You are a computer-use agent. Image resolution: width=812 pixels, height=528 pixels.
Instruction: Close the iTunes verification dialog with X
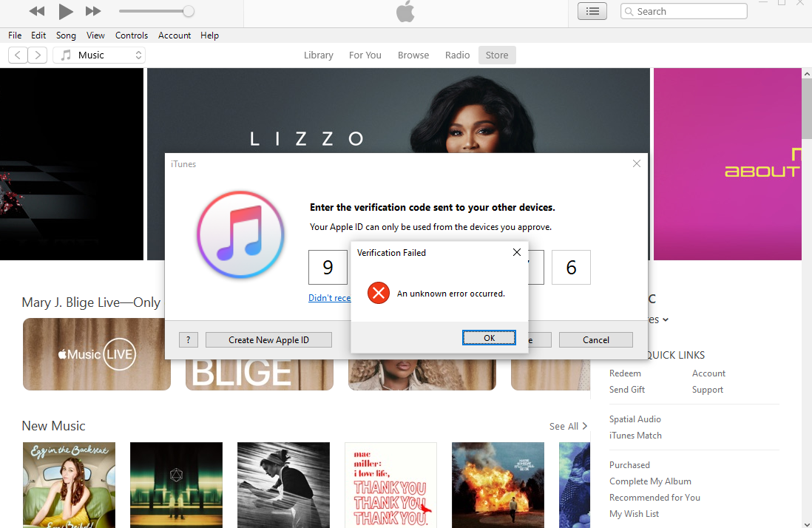(637, 163)
